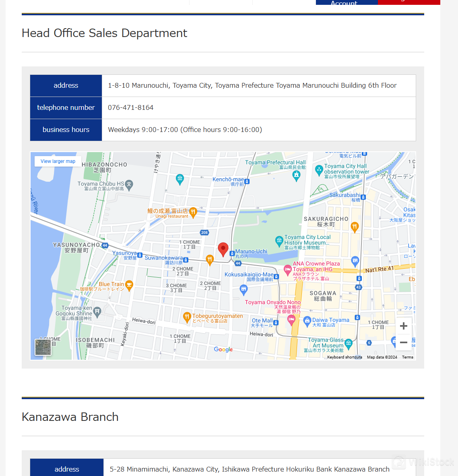Select the Maruno-Uchi tram stop icon

[x=232, y=253]
